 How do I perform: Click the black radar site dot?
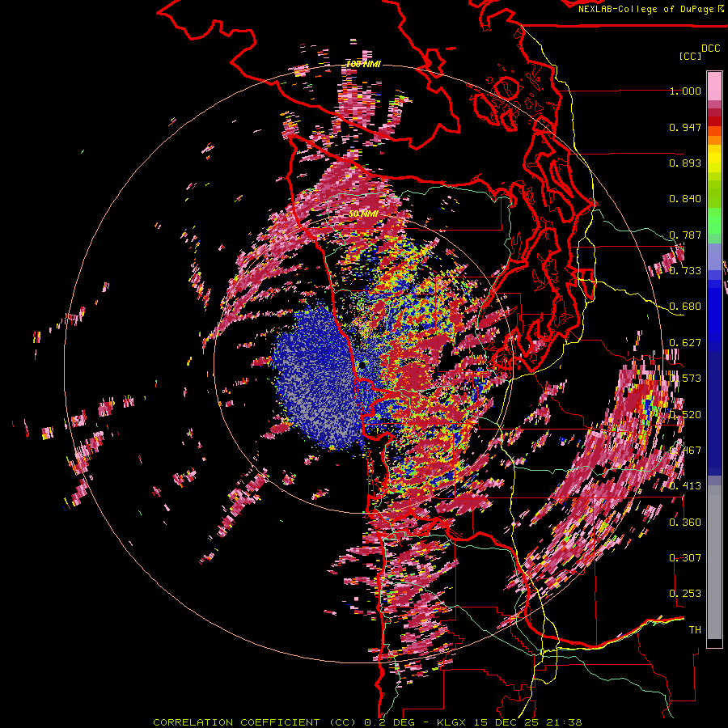coord(362,366)
